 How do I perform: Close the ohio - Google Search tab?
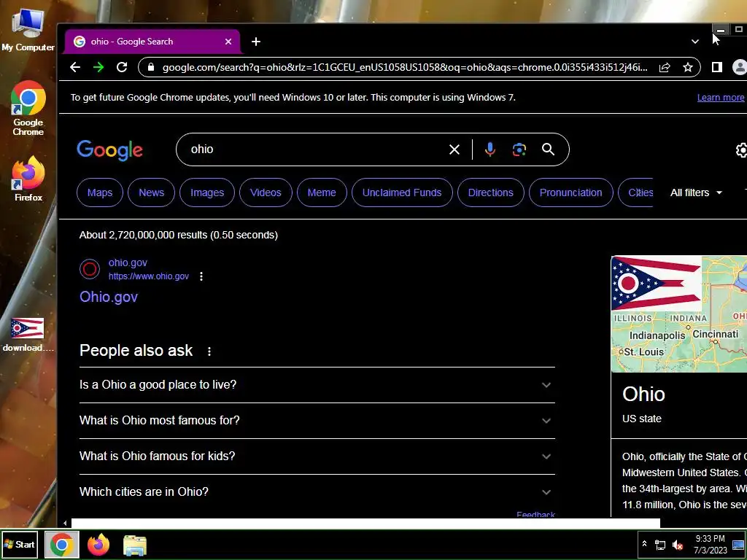coord(228,42)
